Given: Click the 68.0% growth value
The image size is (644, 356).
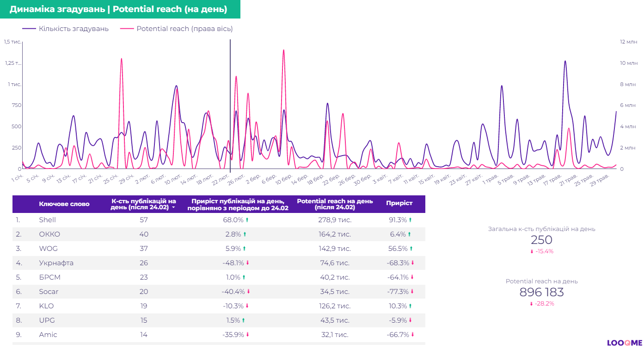Looking at the screenshot, I should (x=233, y=220).
